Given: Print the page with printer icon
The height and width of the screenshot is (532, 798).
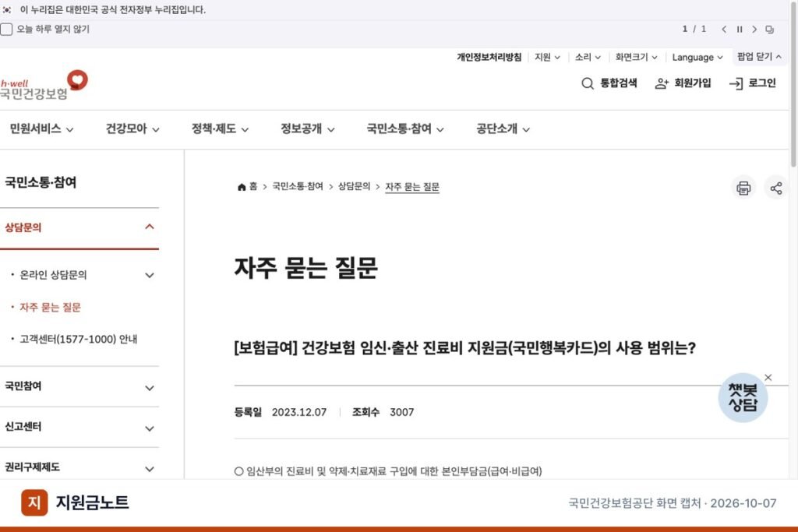Looking at the screenshot, I should pyautogui.click(x=743, y=188).
